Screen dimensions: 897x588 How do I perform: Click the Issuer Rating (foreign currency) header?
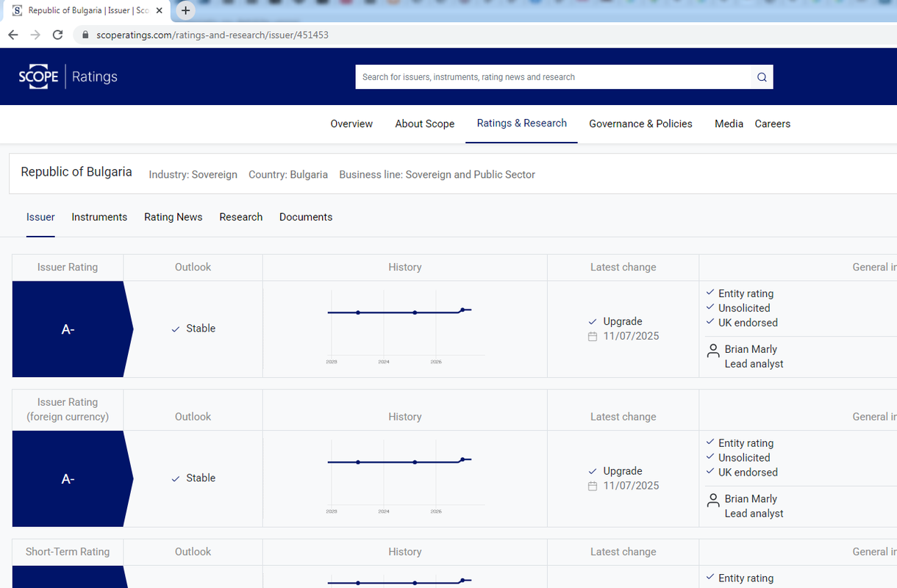[68, 409]
